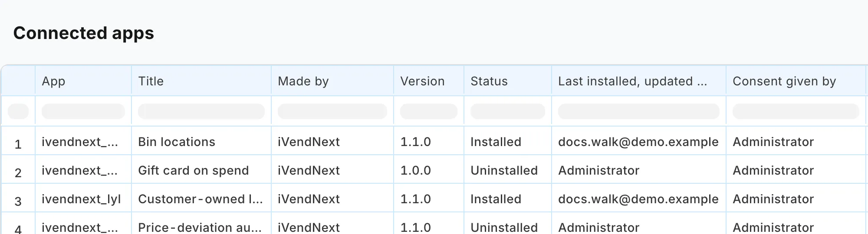Sort by the Made by column header
The image size is (868, 234).
332,81
